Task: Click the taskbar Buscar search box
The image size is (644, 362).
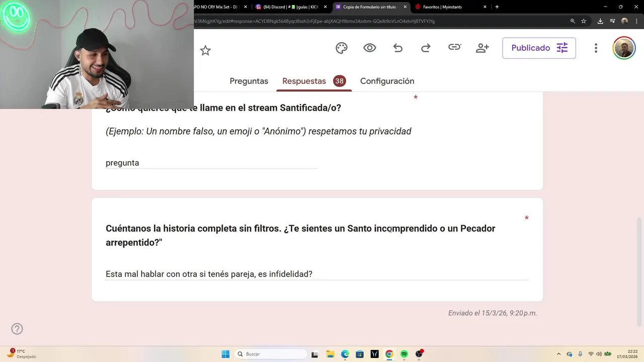Action: (x=271, y=354)
